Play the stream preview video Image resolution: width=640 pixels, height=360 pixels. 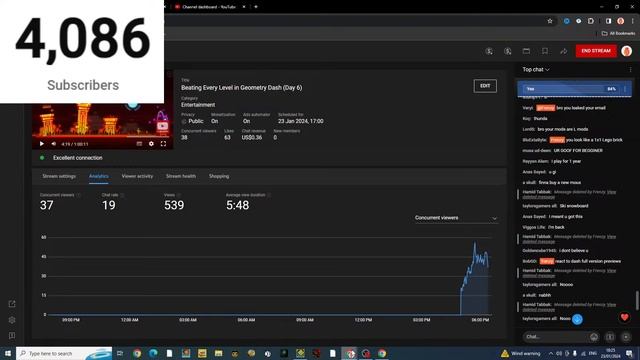click(42, 144)
